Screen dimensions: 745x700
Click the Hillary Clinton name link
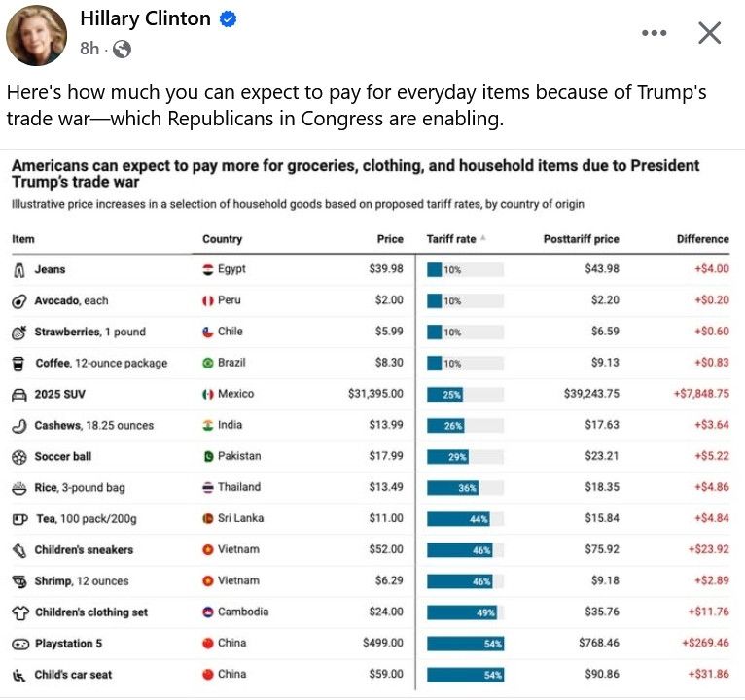(146, 19)
